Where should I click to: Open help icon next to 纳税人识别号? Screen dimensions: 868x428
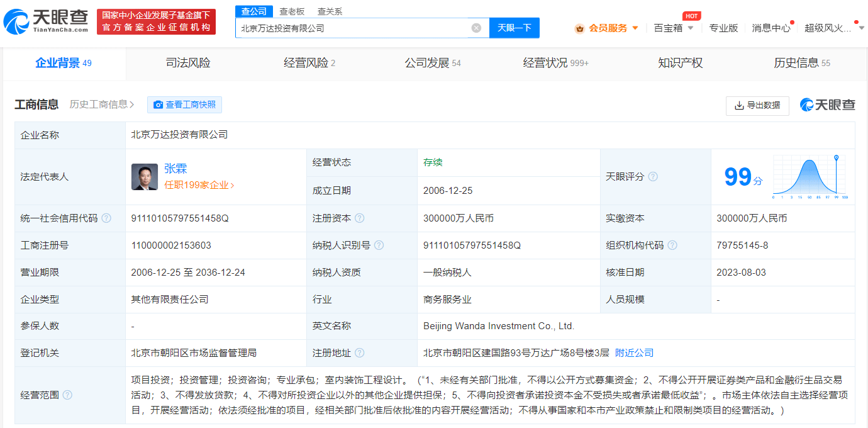click(379, 245)
